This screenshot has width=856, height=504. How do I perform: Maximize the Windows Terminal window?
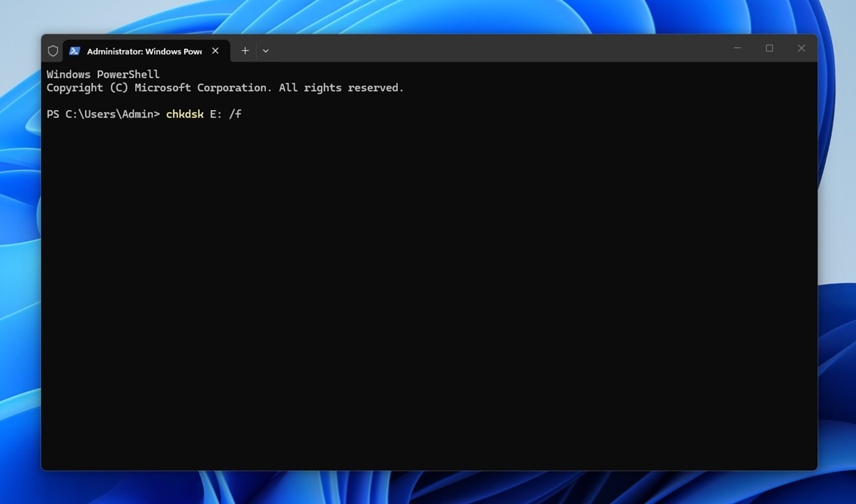(x=769, y=48)
